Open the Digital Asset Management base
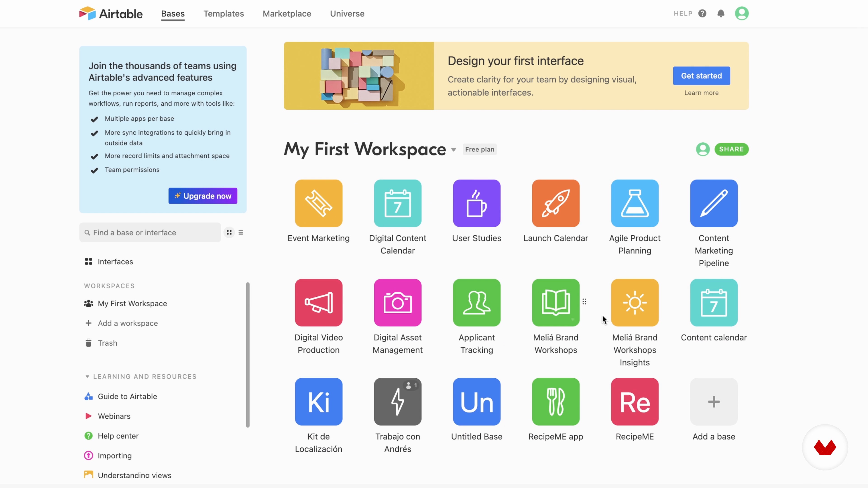The width and height of the screenshot is (868, 488). pyautogui.click(x=398, y=303)
